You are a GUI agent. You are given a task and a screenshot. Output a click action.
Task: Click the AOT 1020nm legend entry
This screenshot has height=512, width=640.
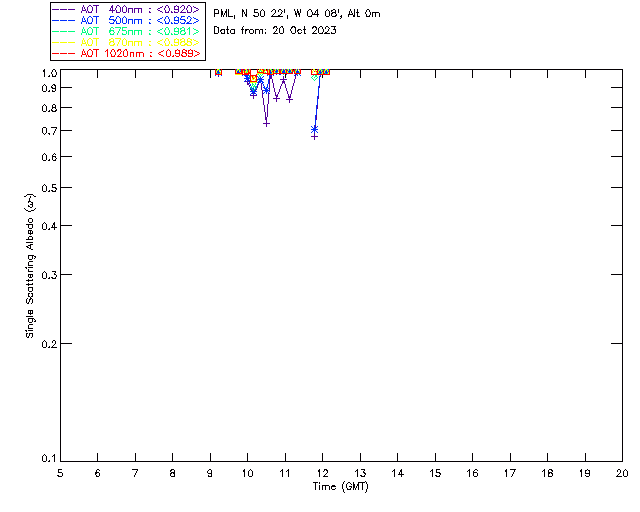[126, 53]
